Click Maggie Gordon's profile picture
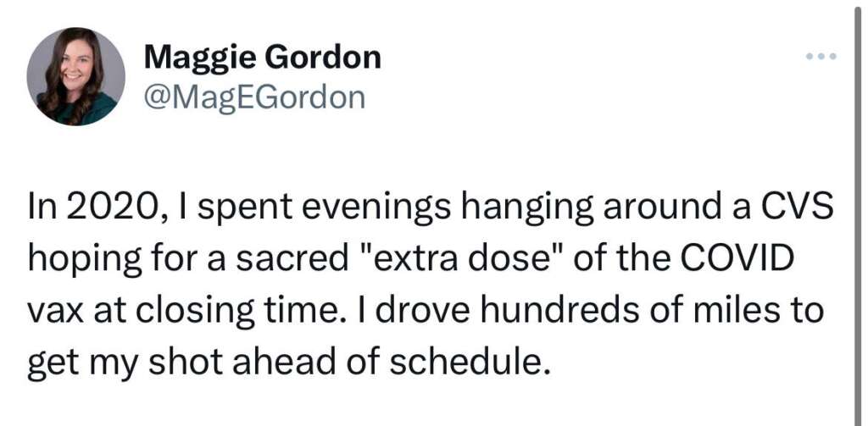 tap(76, 76)
